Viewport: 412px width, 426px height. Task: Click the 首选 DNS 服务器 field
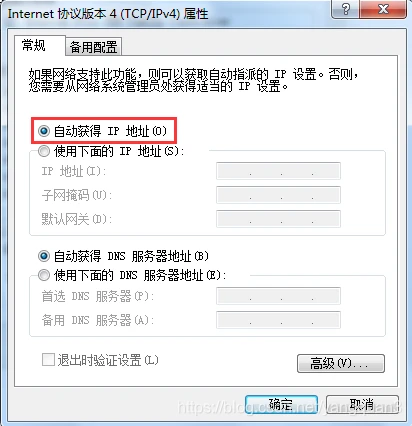point(278,296)
